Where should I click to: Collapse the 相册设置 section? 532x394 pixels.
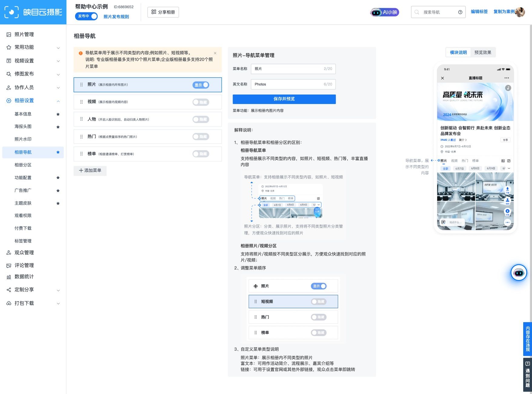tap(58, 101)
